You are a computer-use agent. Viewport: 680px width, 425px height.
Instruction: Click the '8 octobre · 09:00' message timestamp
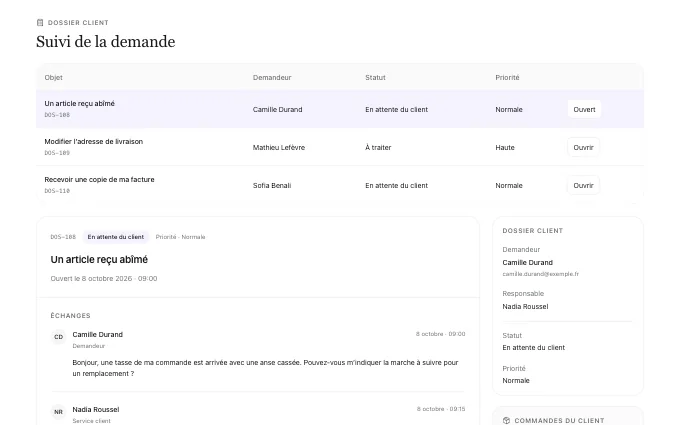(441, 334)
